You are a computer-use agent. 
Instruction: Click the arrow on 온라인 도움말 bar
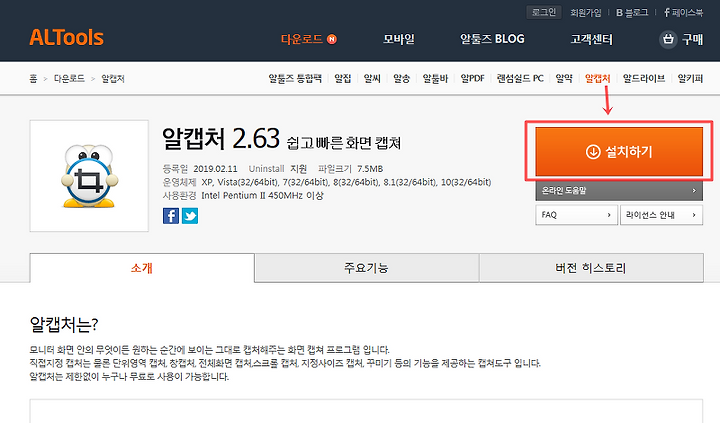tap(694, 191)
